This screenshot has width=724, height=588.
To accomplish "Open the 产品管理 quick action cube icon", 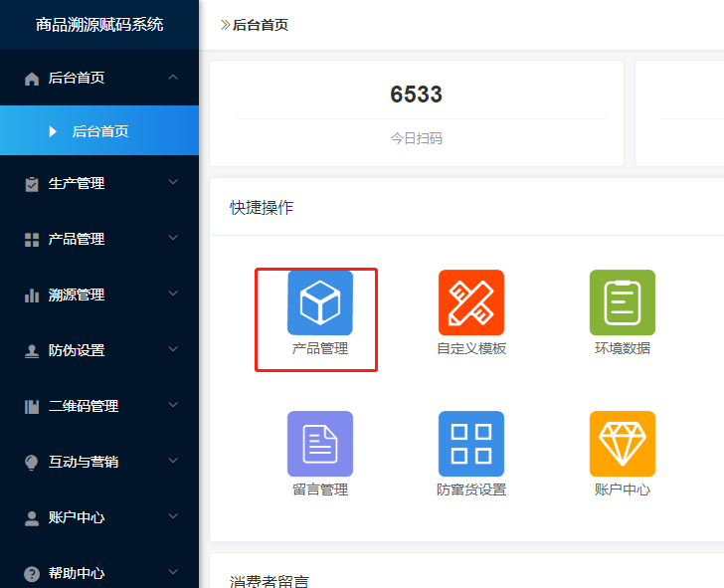I will pos(319,302).
